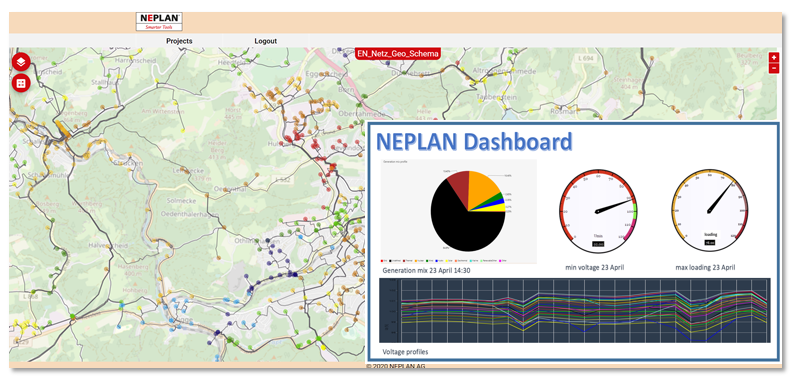This screenshot has width=797, height=384.
Task: Click the Voltage profiles line chart
Action: 575,310
